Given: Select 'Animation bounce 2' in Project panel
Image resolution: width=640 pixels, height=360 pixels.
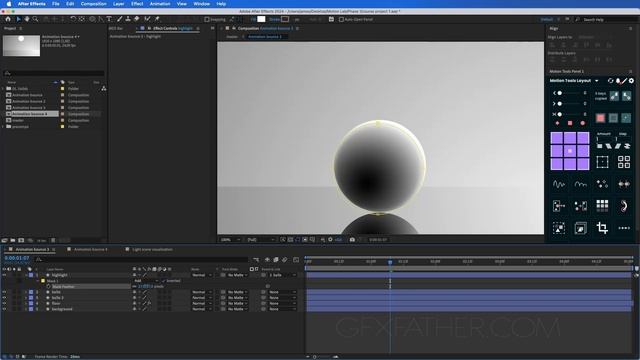Looking at the screenshot, I should point(29,101).
